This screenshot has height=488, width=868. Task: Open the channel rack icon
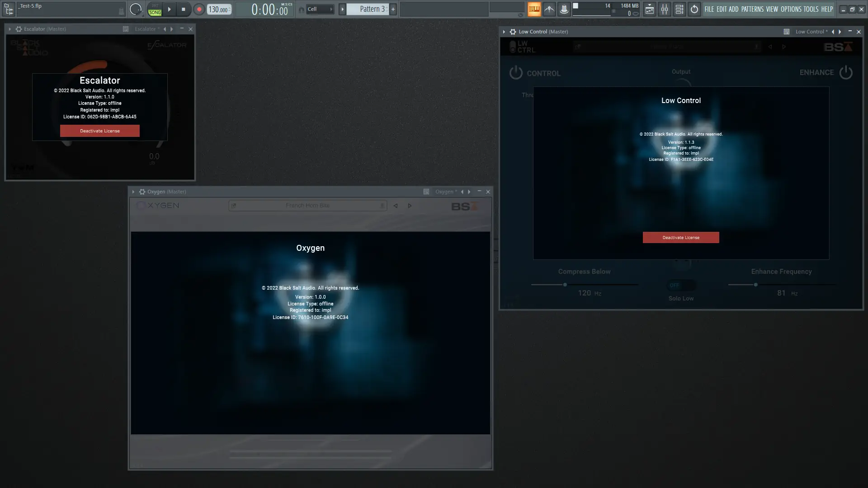tap(679, 9)
